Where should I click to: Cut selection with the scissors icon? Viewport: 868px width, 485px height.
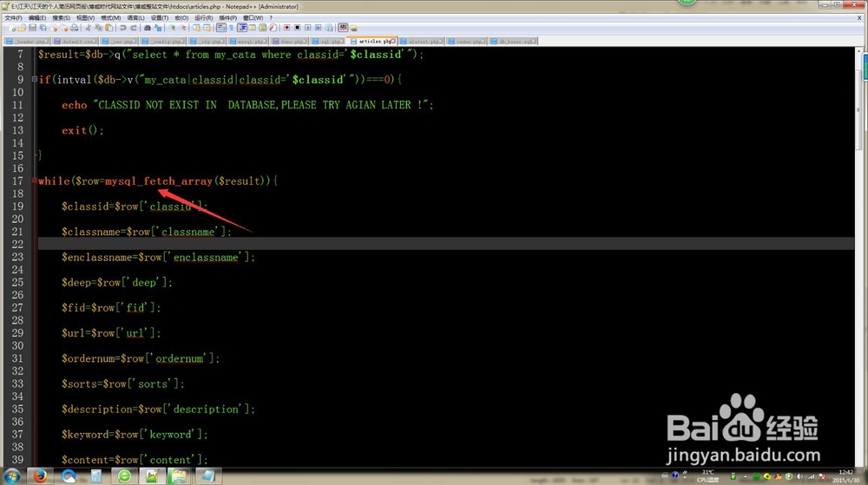coord(88,28)
